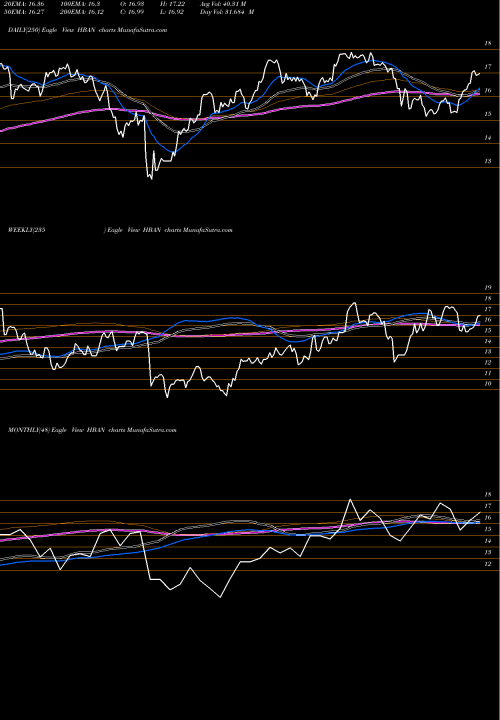Click price label 10 on weekly chart axis
500x720 pixels.
(x=488, y=384)
